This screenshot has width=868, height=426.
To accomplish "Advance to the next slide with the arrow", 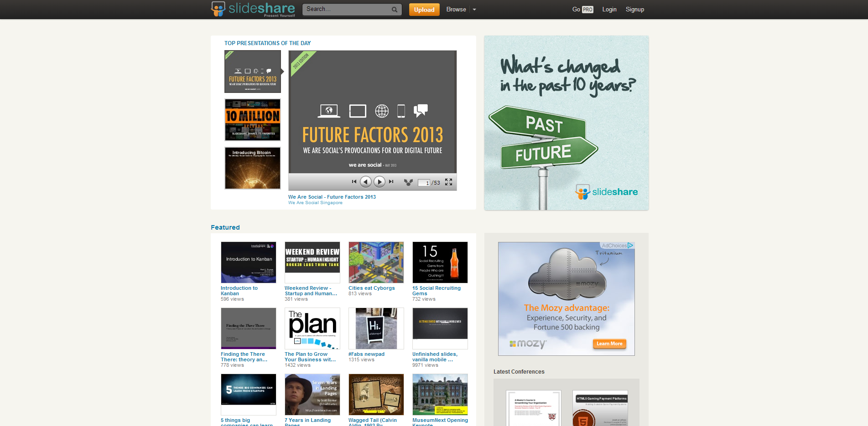I will 379,181.
